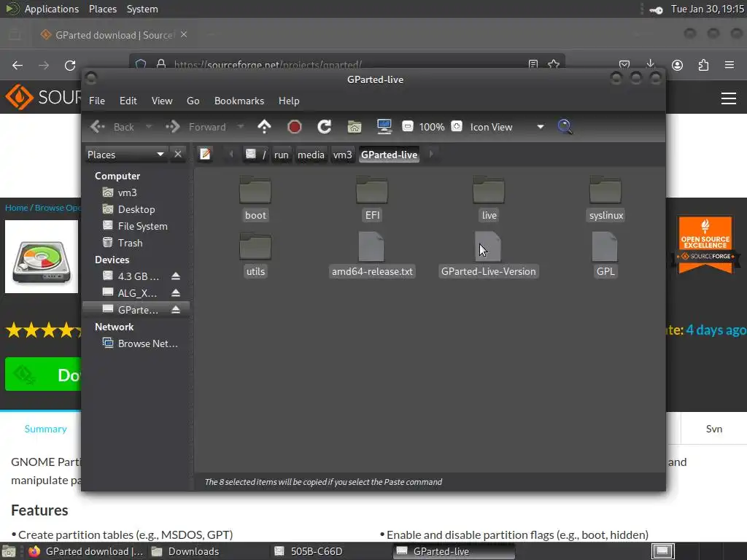This screenshot has width=747, height=560.
Task: Select the amd64-release.txt file
Action: [372, 255]
